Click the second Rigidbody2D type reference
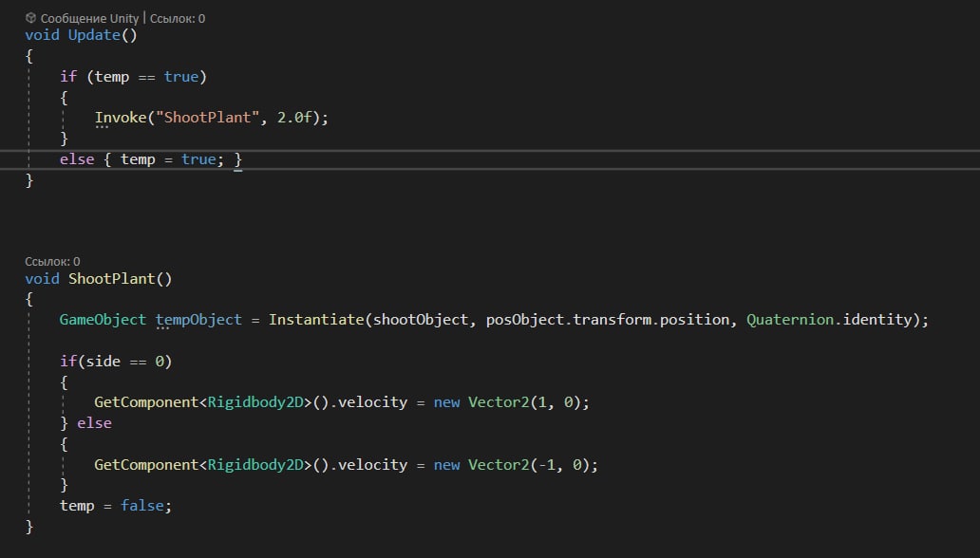 pyautogui.click(x=255, y=465)
